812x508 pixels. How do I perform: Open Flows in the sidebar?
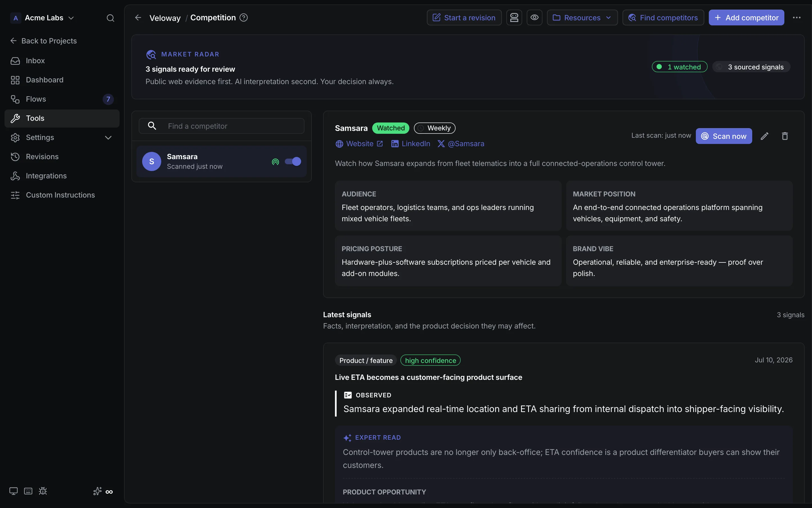62,99
